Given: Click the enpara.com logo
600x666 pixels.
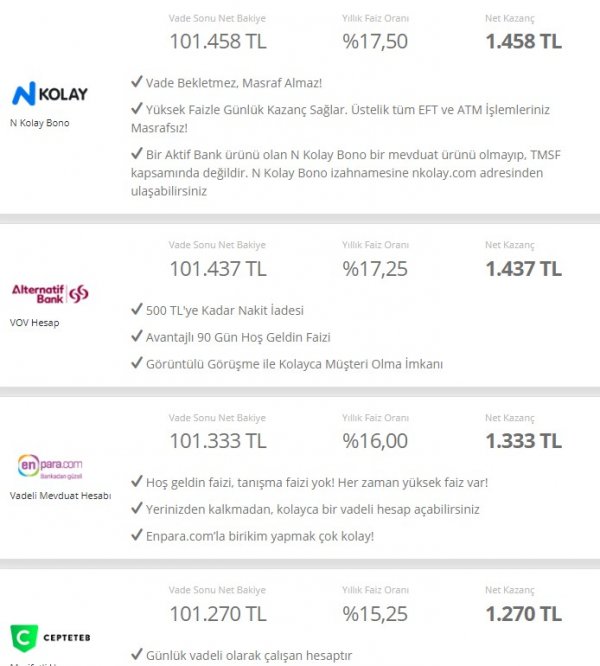Looking at the screenshot, I should tap(50, 465).
